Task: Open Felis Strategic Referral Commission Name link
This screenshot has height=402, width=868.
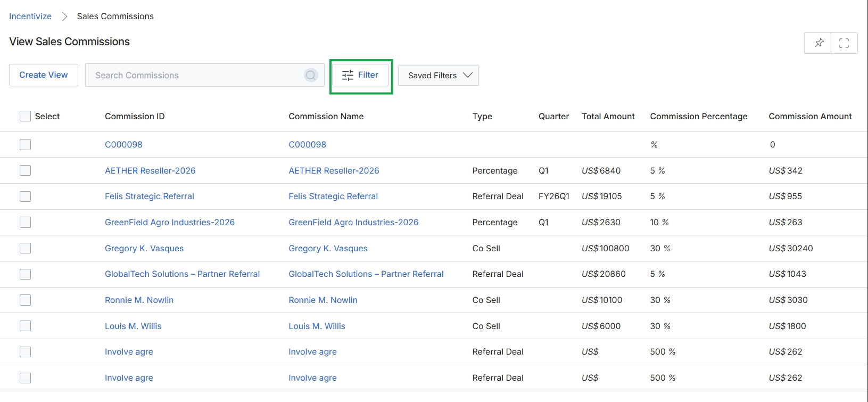Action: point(333,196)
